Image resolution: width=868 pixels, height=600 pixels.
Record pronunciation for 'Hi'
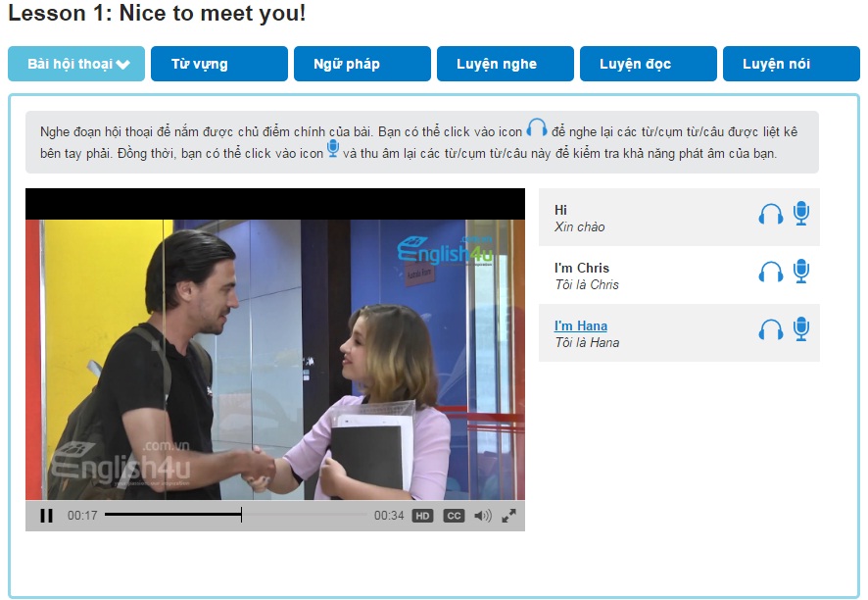pos(801,214)
